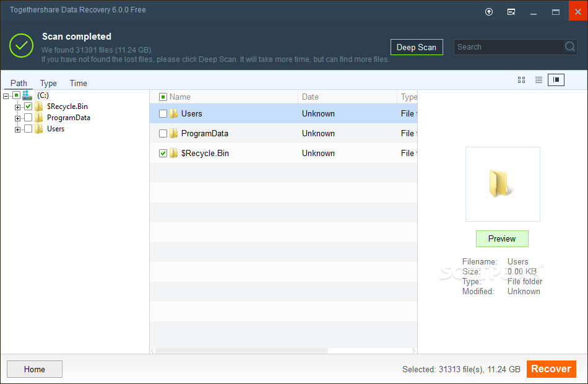Switch to thumbnail grid view

(x=521, y=80)
